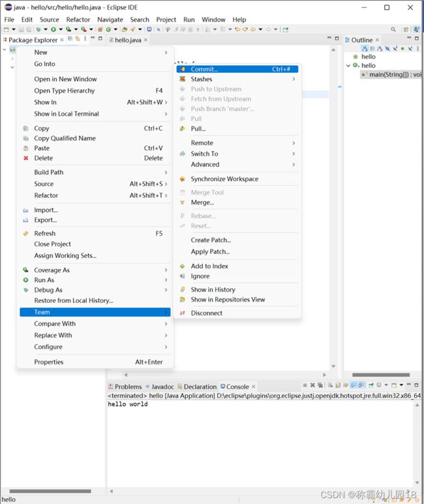The image size is (424, 504).
Task: Click editor vertical scrollbar down arrow
Action: [x=333, y=366]
